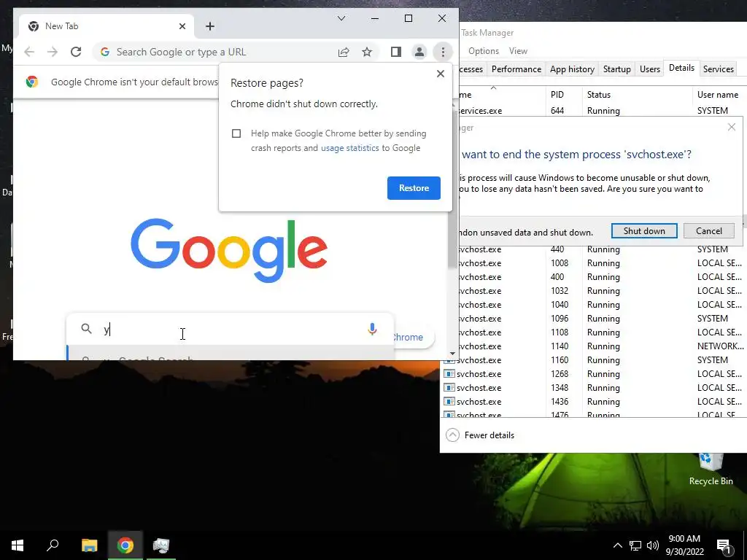The height and width of the screenshot is (560, 747).
Task: Select the svchost.exe row with PID 1436
Action: [593, 402]
